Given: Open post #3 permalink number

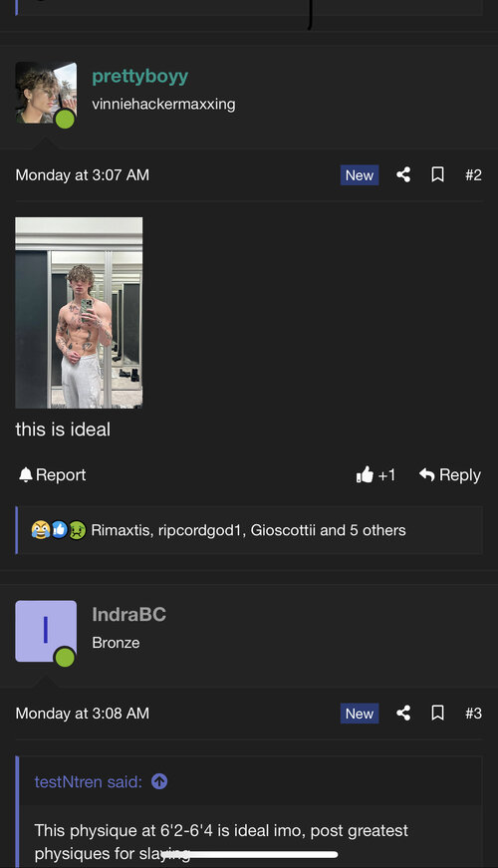Looking at the screenshot, I should (x=473, y=713).
